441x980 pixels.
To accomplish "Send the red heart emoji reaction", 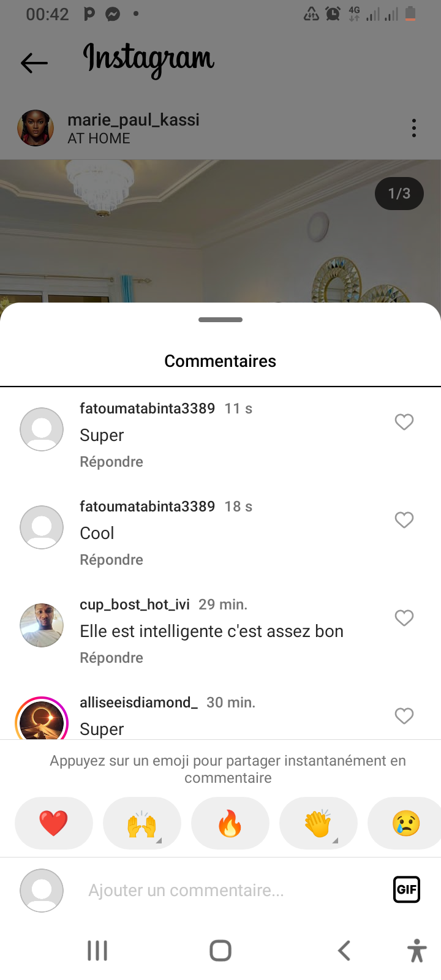I will coord(54,823).
